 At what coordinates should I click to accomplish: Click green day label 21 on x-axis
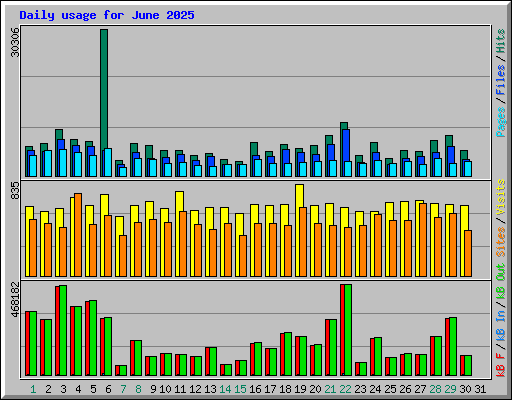click(330, 389)
